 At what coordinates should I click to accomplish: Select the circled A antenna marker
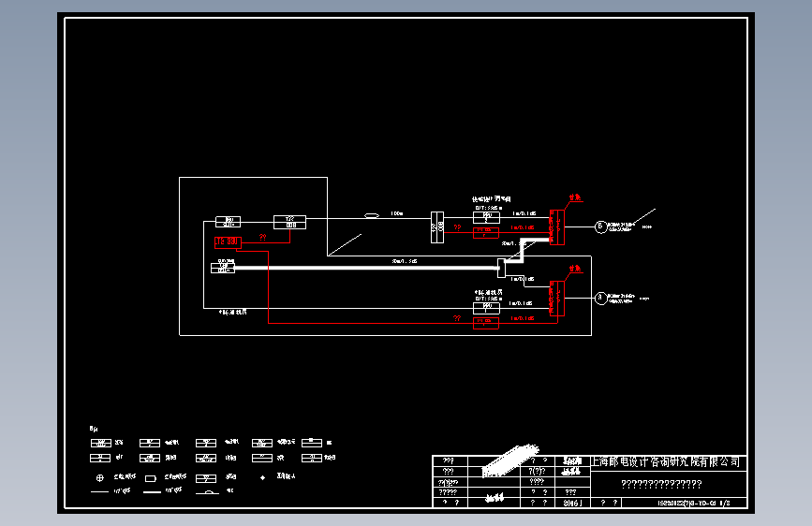(600, 299)
